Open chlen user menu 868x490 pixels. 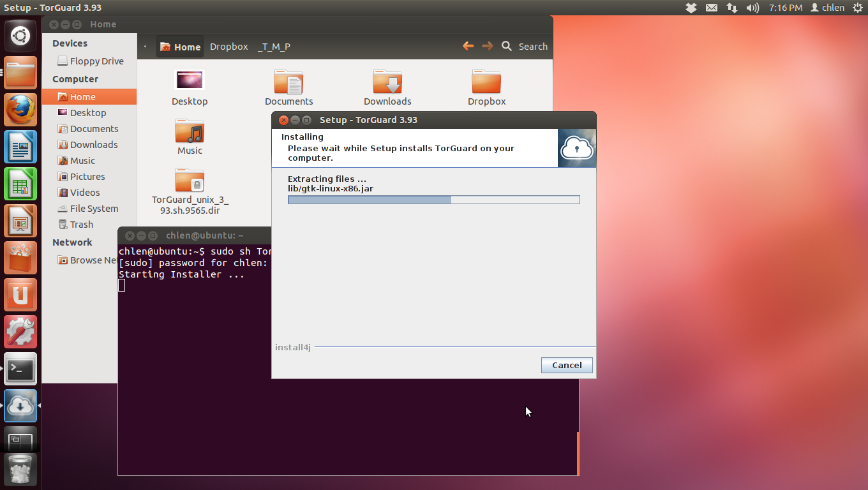pos(827,8)
